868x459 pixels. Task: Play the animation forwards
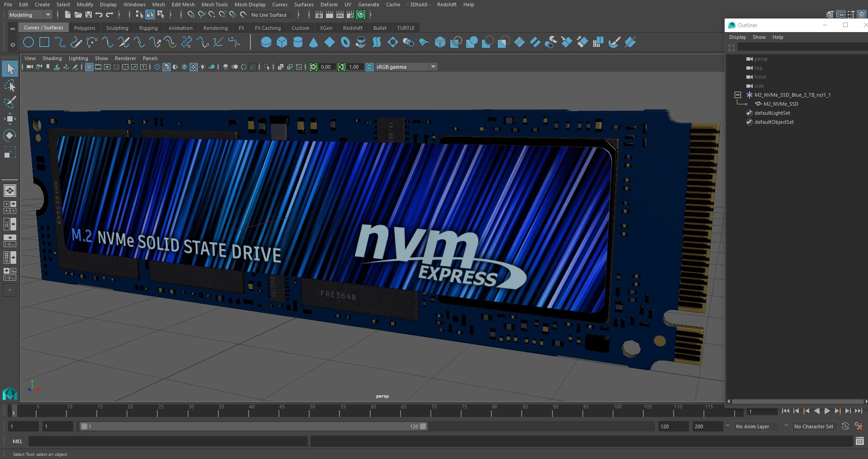(827, 411)
